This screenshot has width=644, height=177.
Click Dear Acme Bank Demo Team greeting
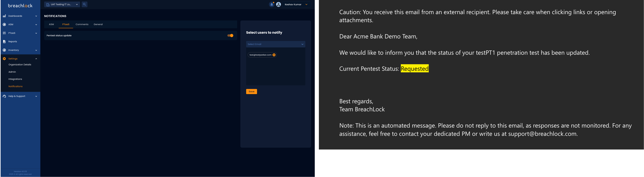click(378, 36)
